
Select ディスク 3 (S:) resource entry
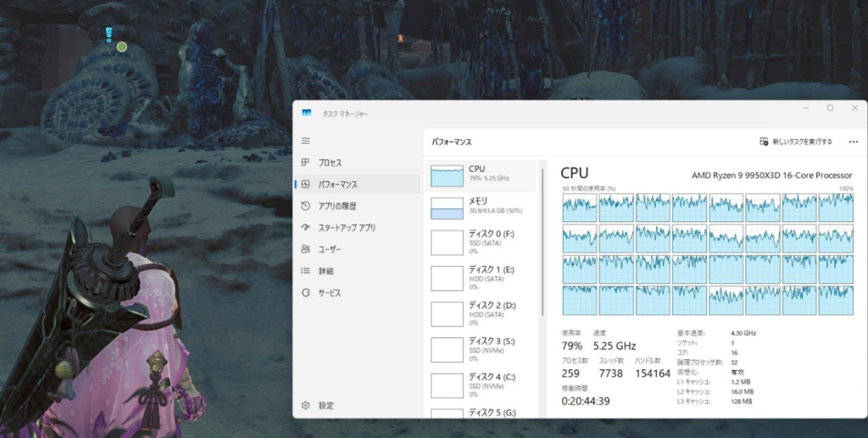481,350
